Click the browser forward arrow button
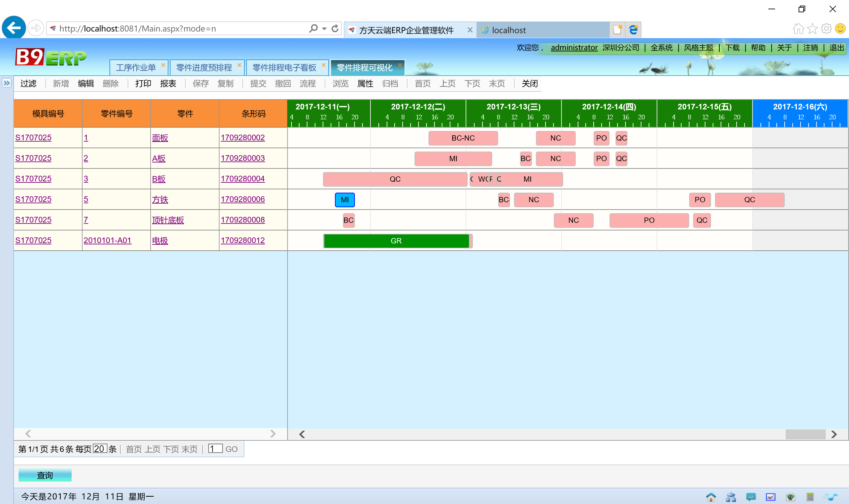 pyautogui.click(x=36, y=28)
